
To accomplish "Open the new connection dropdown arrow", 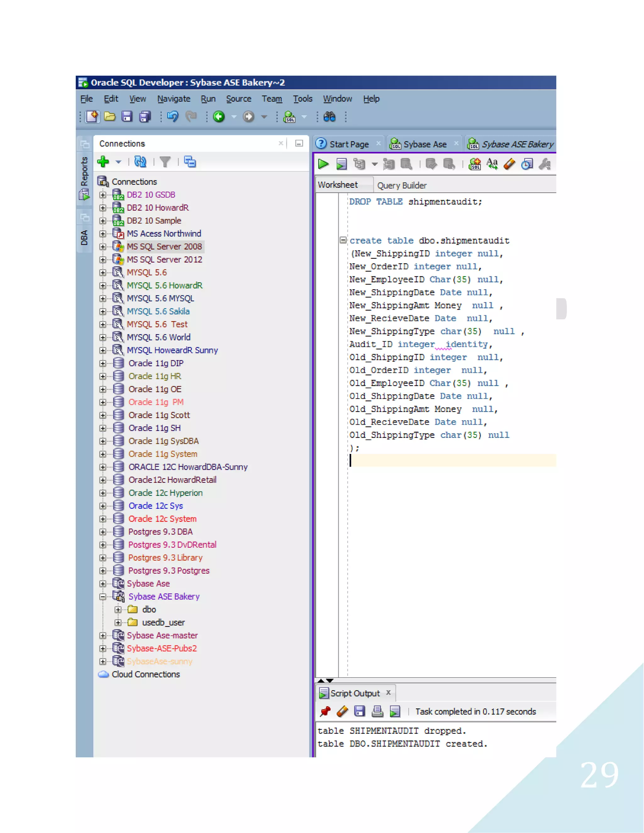I will [119, 162].
